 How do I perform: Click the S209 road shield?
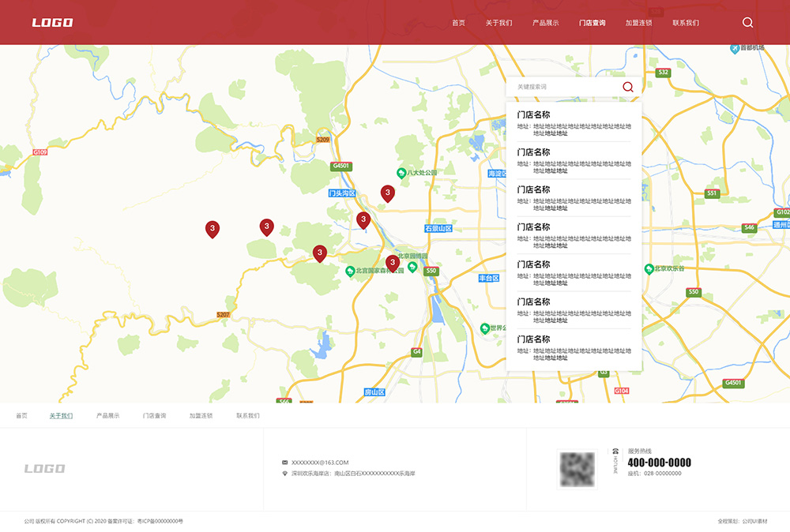coord(322,140)
